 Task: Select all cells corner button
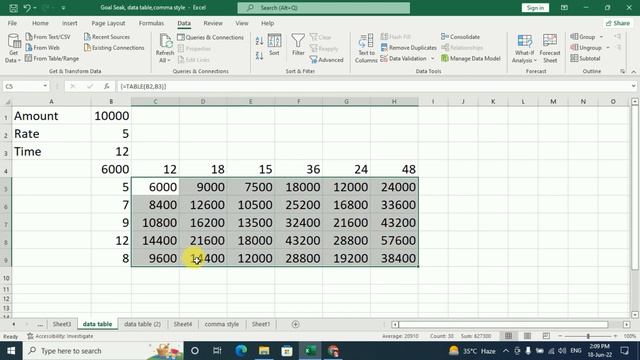(6, 102)
